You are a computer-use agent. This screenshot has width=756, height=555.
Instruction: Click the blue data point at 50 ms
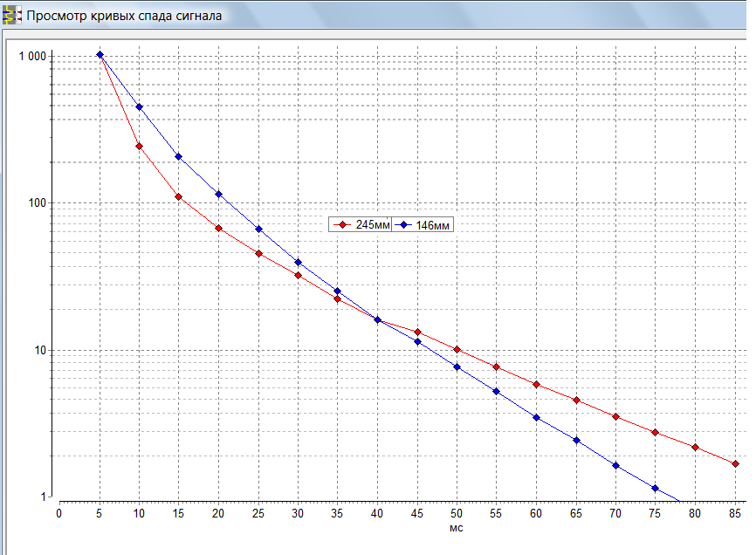point(457,367)
